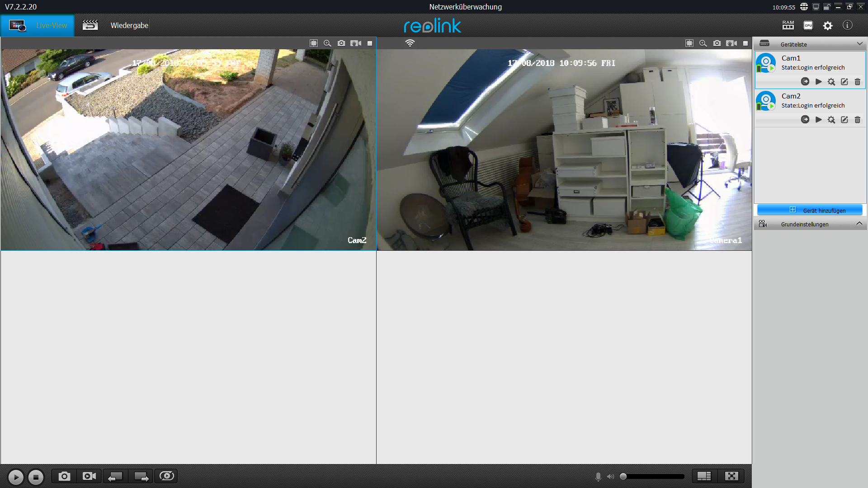Select the Live-View tab
This screenshot has width=868, height=488.
(x=51, y=26)
